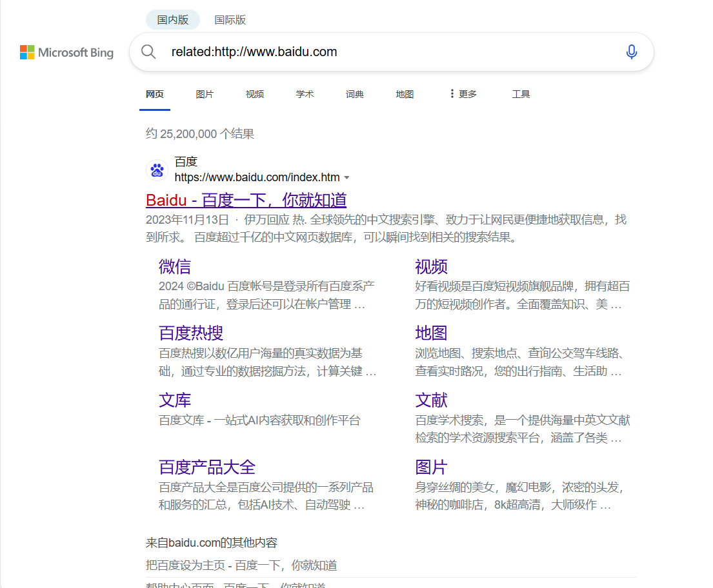Start voice search with microphone icon
Image resolution: width=713 pixels, height=588 pixels.
click(631, 52)
